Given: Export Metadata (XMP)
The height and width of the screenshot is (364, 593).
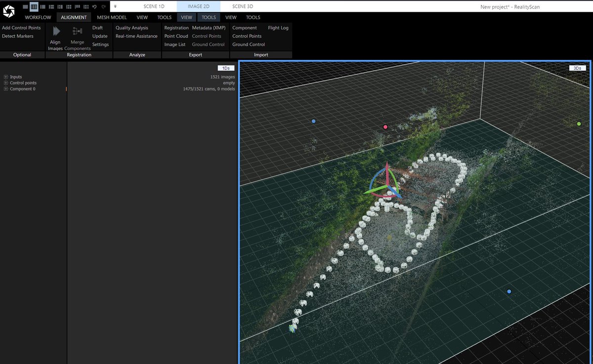Looking at the screenshot, I should 209,28.
